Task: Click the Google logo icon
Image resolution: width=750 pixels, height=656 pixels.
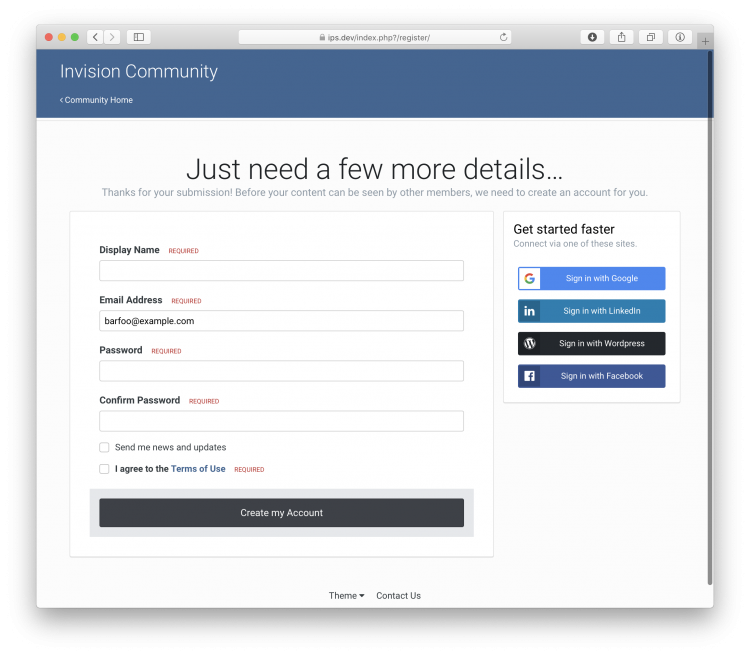Action: (x=529, y=279)
